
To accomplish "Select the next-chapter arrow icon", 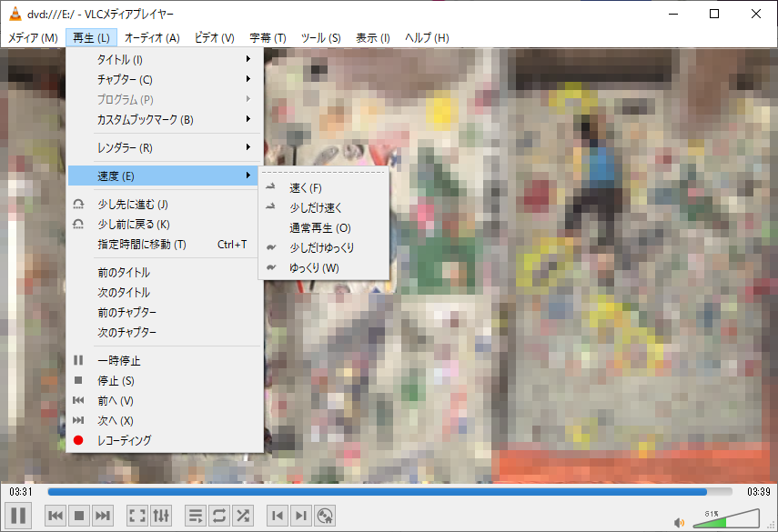I will point(301,515).
